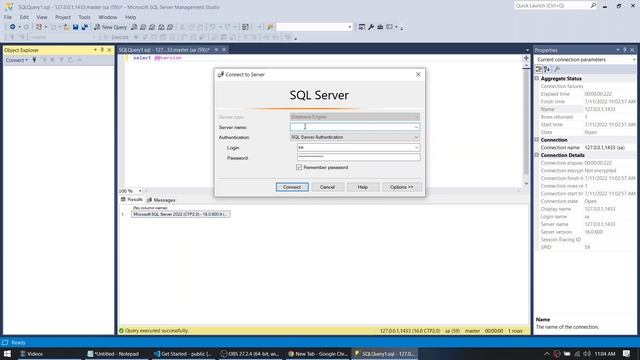Open the 100 % zoom dropdown
This screenshot has width=640, height=360.
[140, 191]
